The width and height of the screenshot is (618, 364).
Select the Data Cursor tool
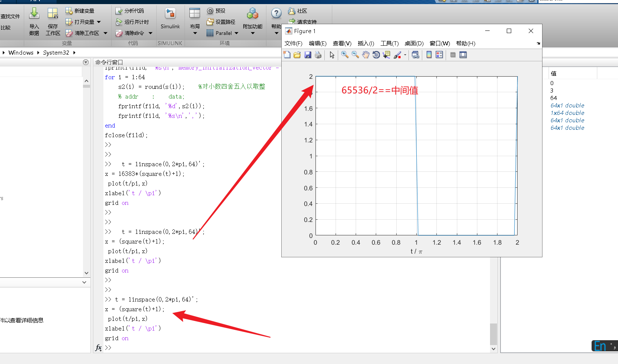tap(387, 55)
